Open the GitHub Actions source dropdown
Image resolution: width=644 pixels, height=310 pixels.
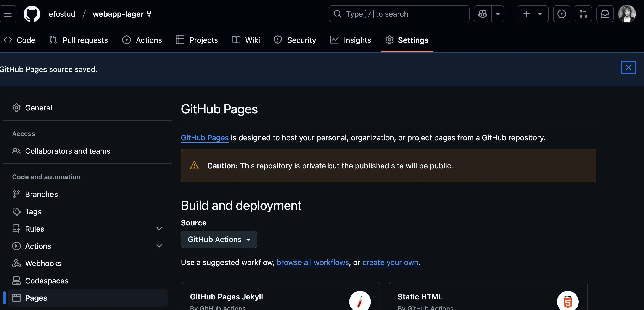(219, 239)
